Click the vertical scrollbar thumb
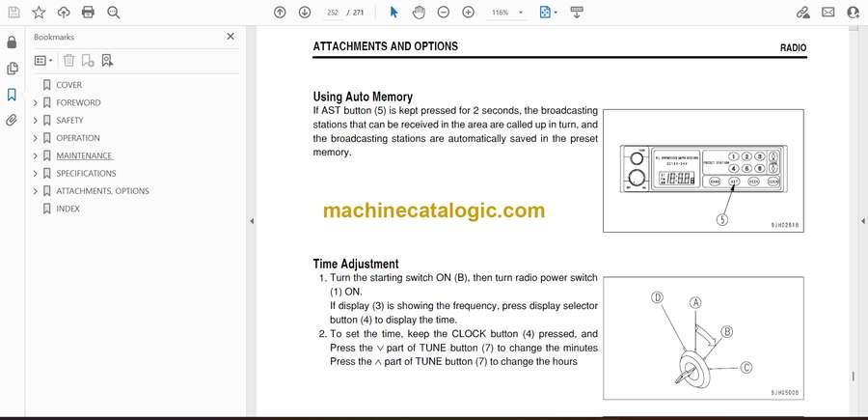This screenshot has height=420, width=868. tap(854, 377)
